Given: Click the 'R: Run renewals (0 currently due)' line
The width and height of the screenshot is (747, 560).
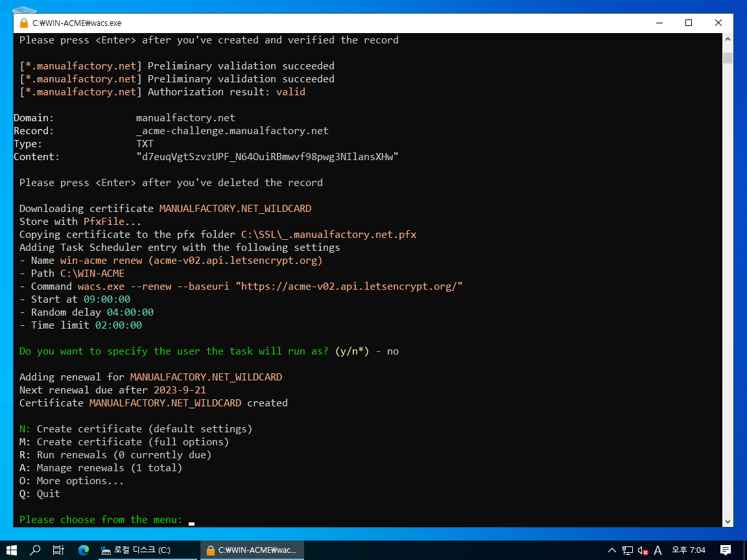Looking at the screenshot, I should click(x=115, y=455).
